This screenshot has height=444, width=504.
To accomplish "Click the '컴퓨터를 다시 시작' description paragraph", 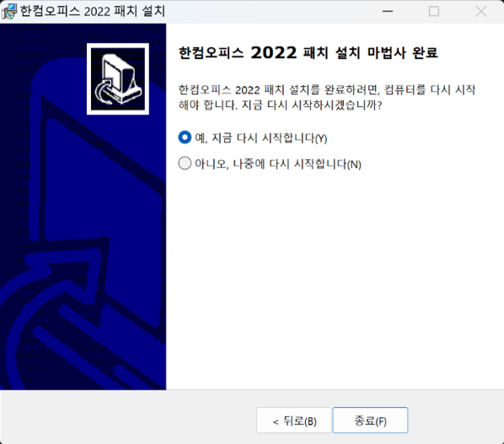I will pos(326,97).
